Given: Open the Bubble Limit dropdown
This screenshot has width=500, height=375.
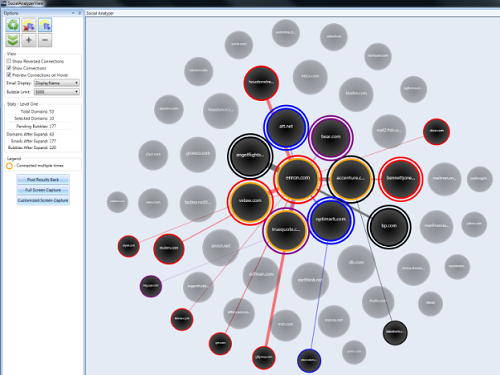Looking at the screenshot, I should pyautogui.click(x=57, y=92).
